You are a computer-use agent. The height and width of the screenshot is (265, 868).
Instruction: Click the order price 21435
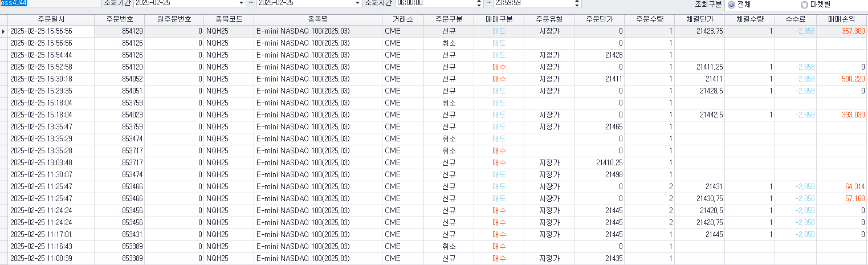(614, 259)
